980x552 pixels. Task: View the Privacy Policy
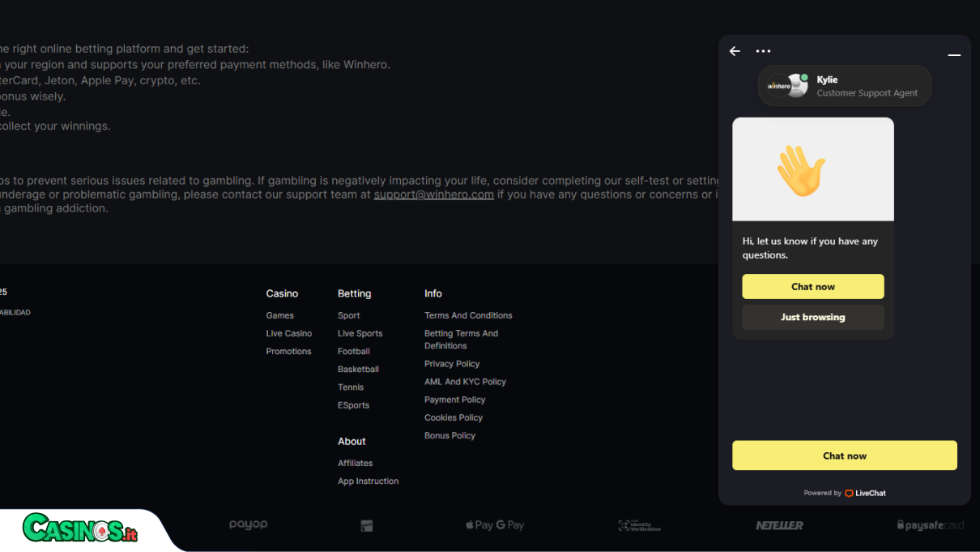coord(452,364)
